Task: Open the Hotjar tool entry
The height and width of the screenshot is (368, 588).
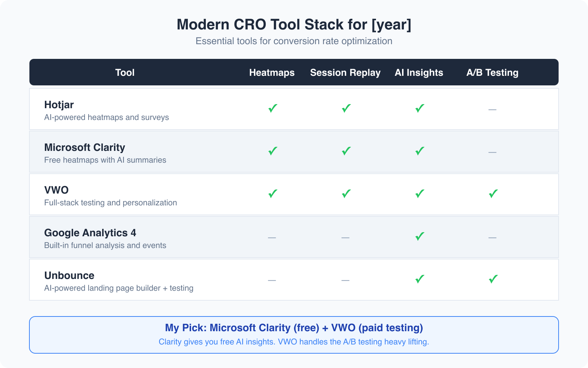Action: coord(59,105)
